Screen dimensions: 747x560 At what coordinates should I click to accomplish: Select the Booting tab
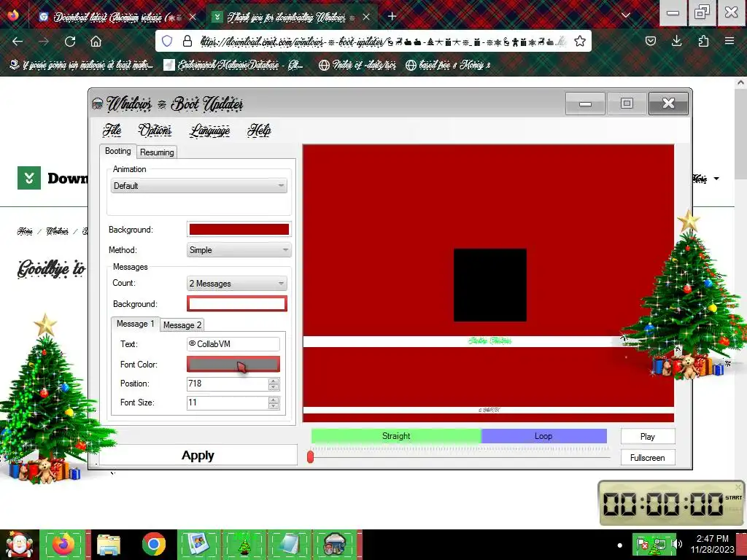coord(117,151)
